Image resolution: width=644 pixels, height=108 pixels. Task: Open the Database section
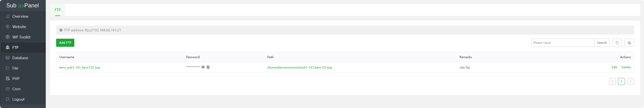[x=20, y=58]
